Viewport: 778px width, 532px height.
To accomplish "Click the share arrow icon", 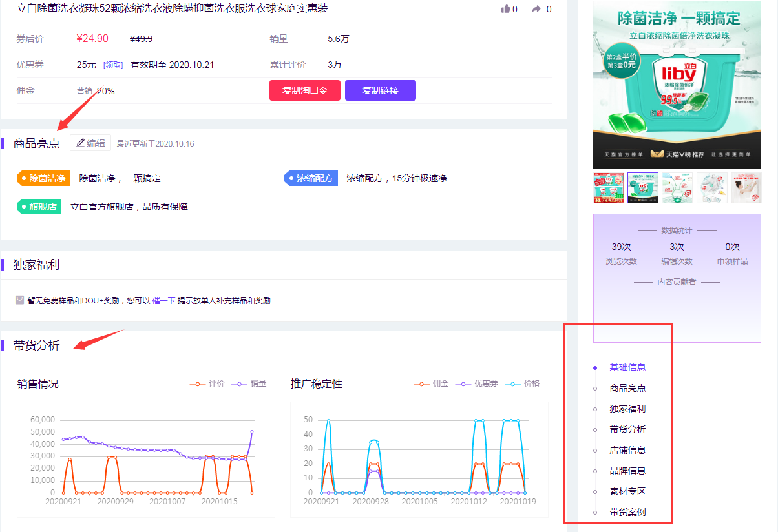I will (536, 9).
